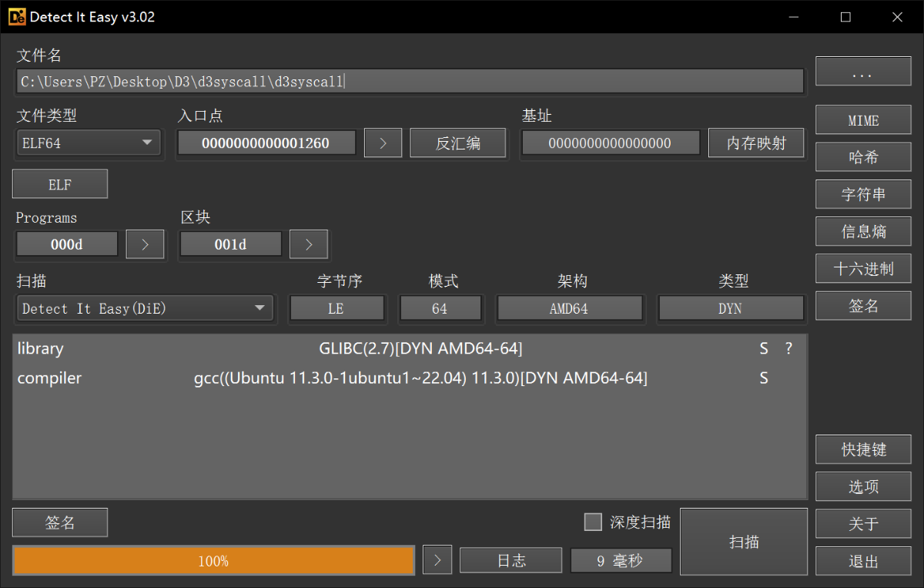The image size is (924, 588).
Task: Click the Programs 000d value field
Action: pyautogui.click(x=67, y=244)
